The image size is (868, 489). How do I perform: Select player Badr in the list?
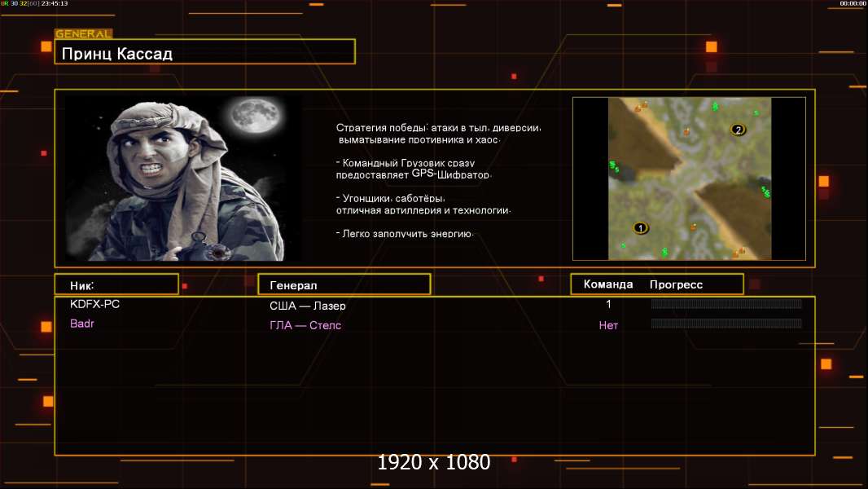[x=82, y=324]
